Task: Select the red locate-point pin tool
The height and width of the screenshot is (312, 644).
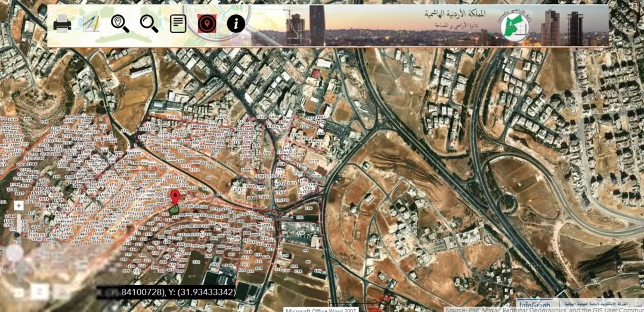Action: (x=207, y=24)
